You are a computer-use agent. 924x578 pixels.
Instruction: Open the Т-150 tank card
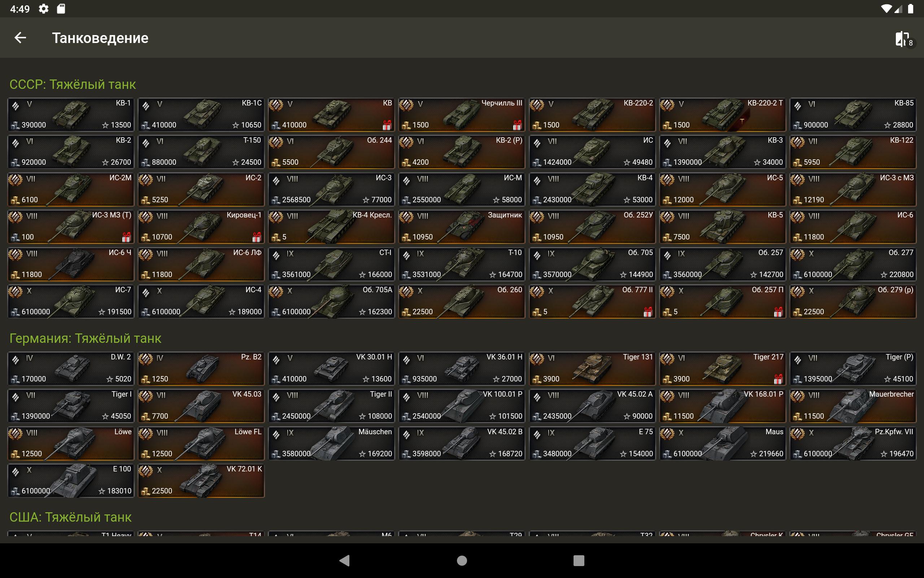[x=201, y=152]
